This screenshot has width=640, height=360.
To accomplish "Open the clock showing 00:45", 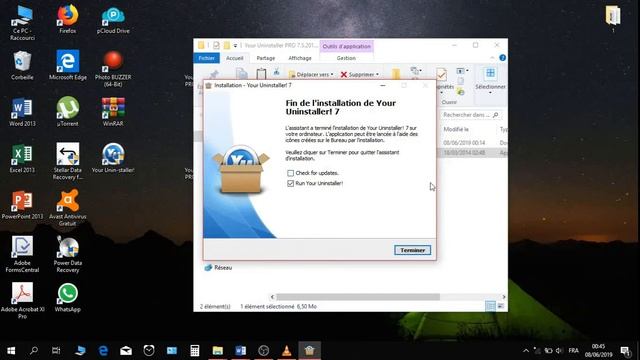I will (598, 351).
